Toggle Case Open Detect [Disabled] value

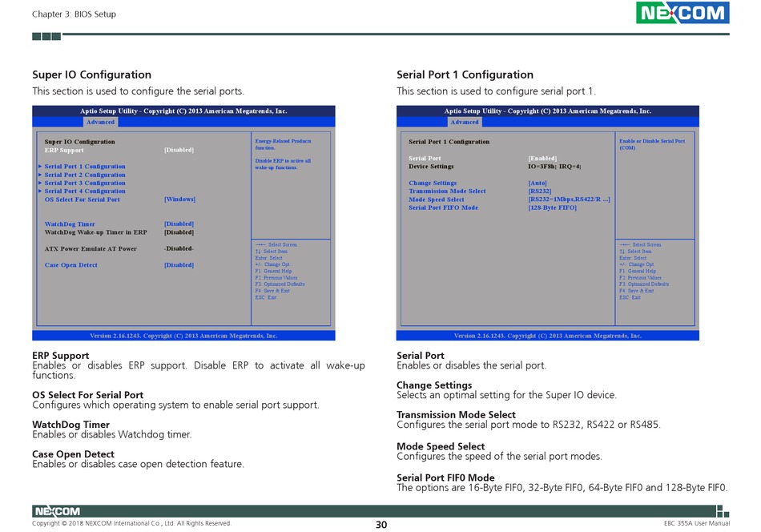[x=179, y=265]
